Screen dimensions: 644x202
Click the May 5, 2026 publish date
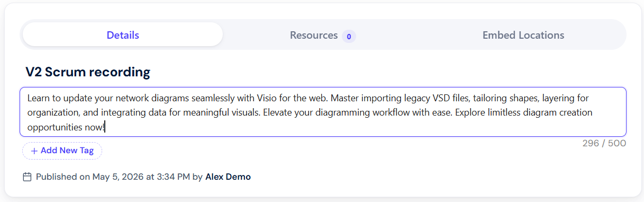[x=119, y=177]
